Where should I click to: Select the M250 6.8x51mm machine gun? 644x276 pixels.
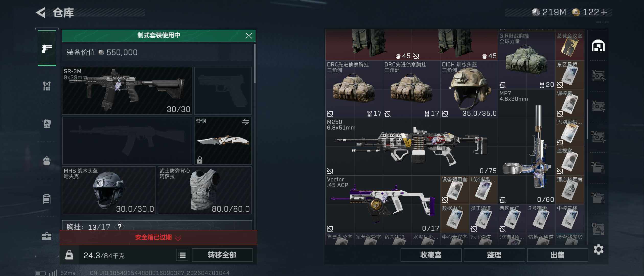pyautogui.click(x=412, y=147)
